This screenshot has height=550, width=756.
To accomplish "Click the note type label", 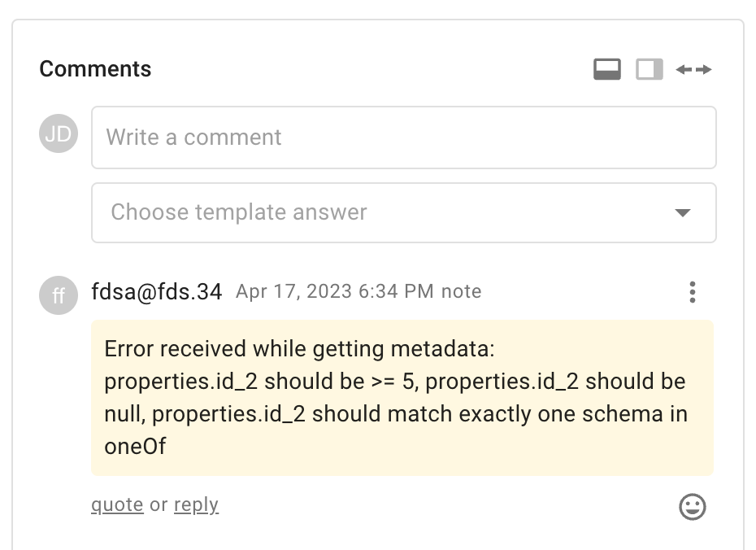I will click(461, 292).
